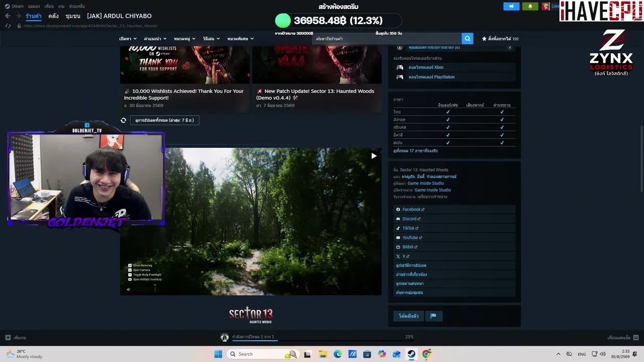
Task: Open developer Game Inside Studio link
Action: tap(426, 184)
